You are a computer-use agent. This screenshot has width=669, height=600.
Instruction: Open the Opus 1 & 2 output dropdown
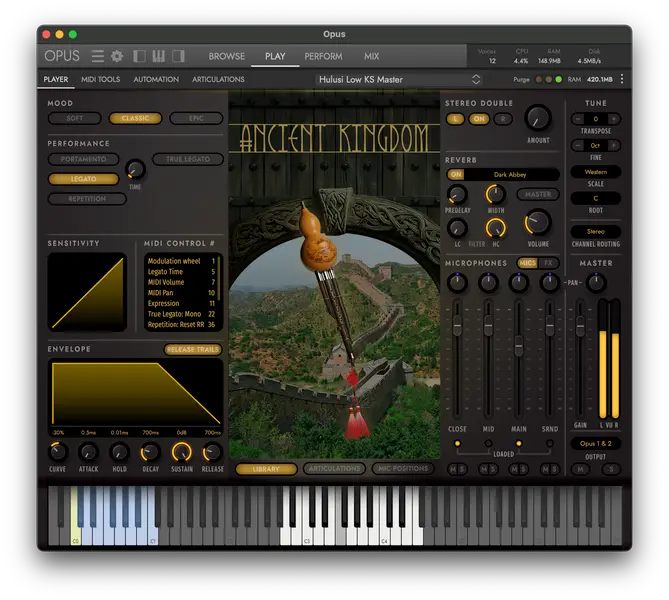(596, 443)
